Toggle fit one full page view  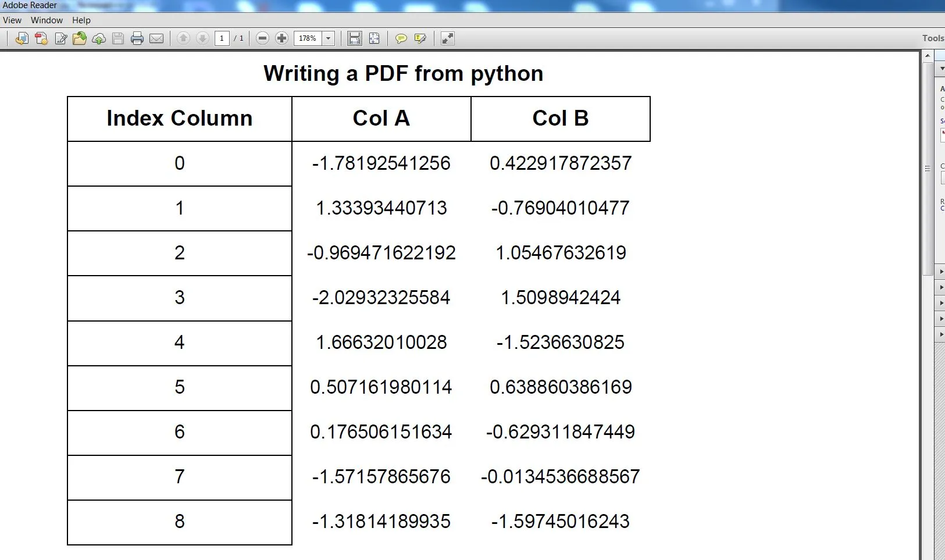375,38
